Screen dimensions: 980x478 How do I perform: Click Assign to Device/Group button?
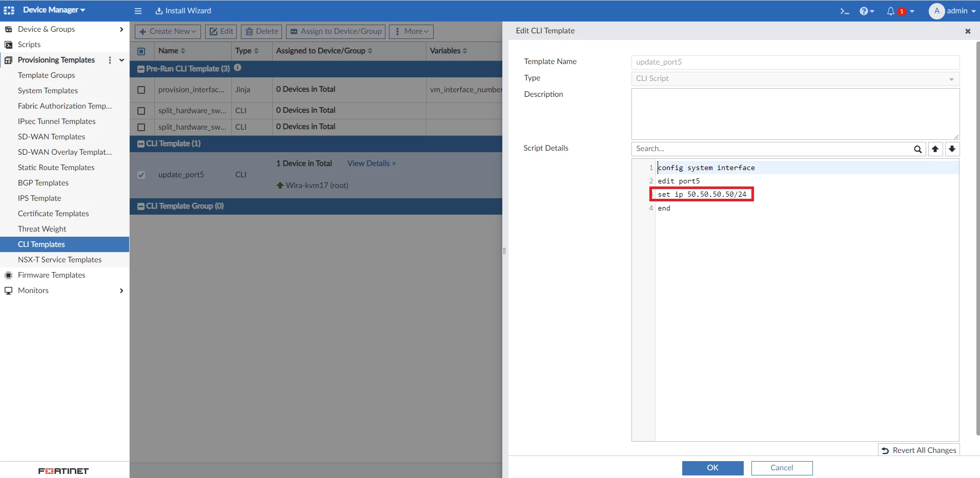tap(336, 31)
